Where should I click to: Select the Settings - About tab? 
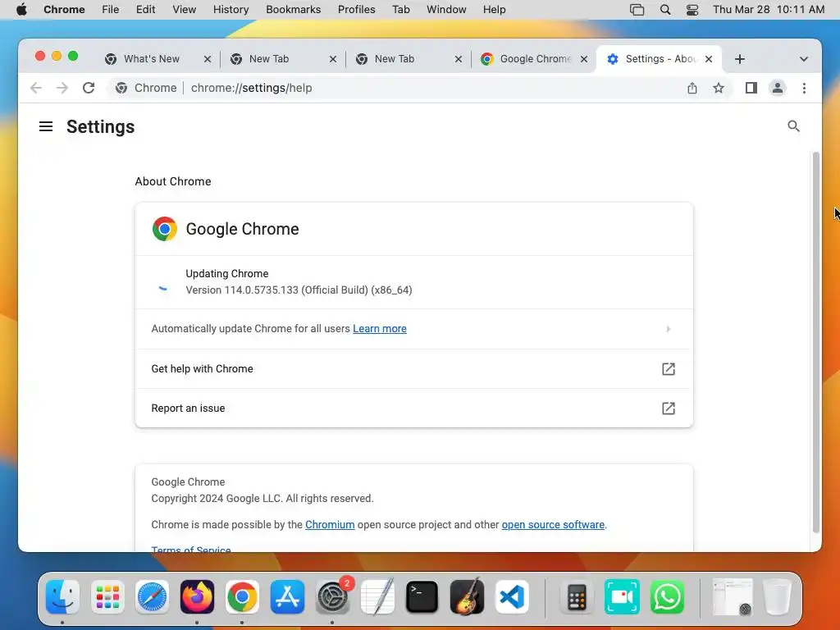660,59
